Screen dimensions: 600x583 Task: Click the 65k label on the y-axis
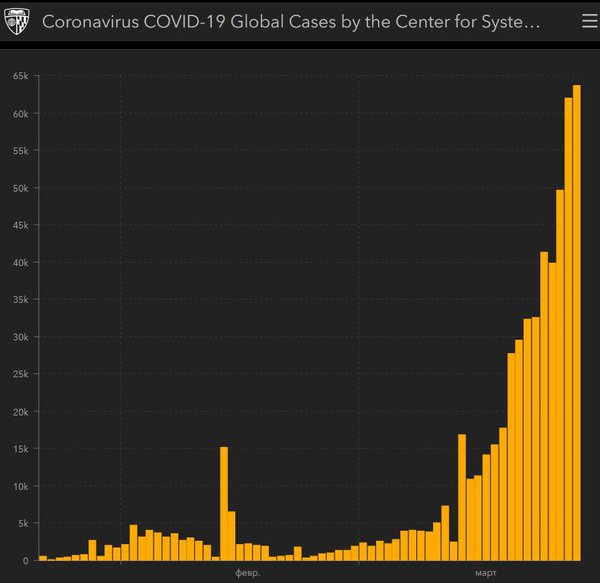pyautogui.click(x=21, y=76)
